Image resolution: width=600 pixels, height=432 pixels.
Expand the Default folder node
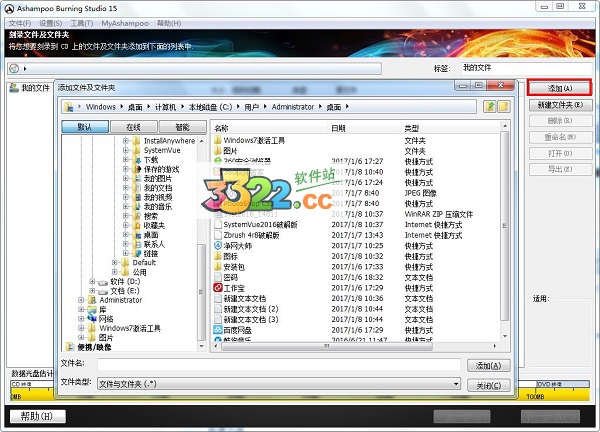(114, 262)
